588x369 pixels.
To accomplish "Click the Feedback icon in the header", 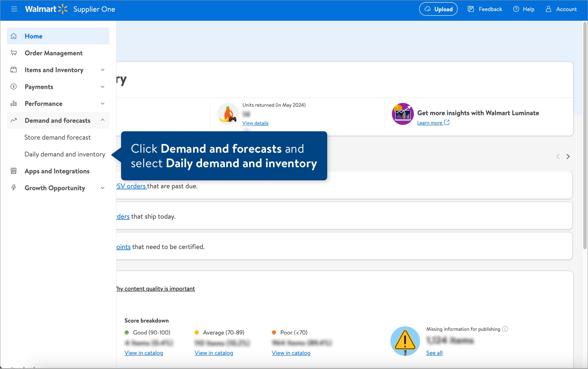I will [471, 9].
